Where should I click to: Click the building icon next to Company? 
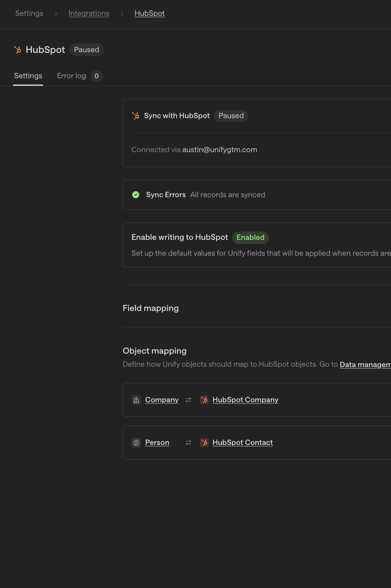[x=136, y=400]
